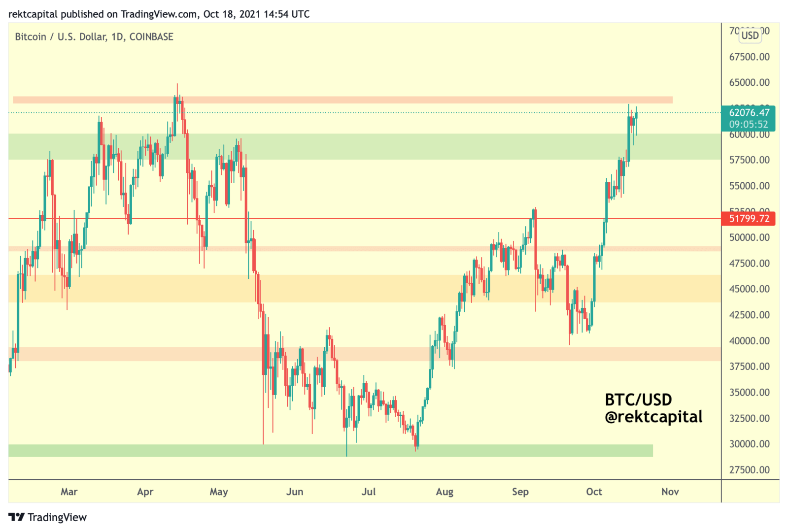This screenshot has height=532, width=788.
Task: Click the 35000.00 price axis label
Action: point(749,392)
